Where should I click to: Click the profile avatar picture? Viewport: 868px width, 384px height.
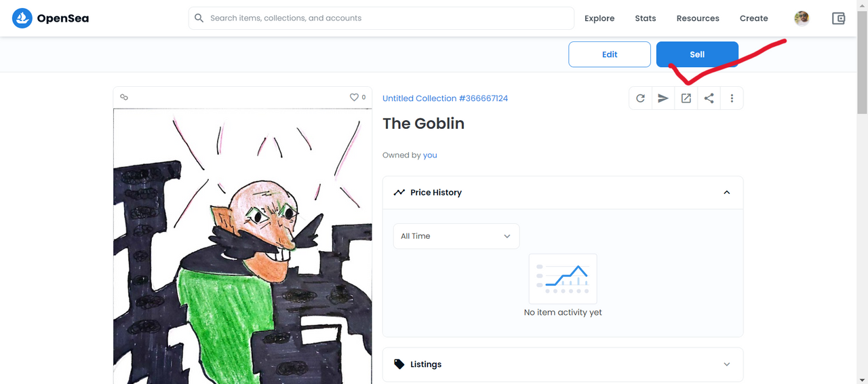[802, 18]
